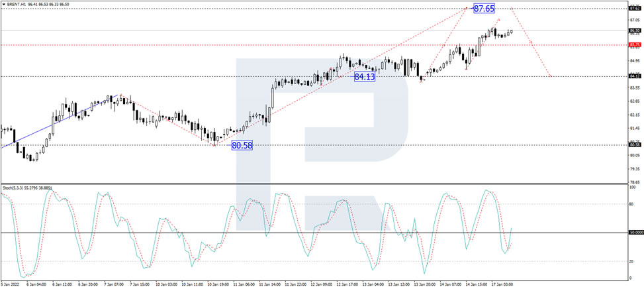Click the red 85.75 price axis tag

(x=635, y=44)
